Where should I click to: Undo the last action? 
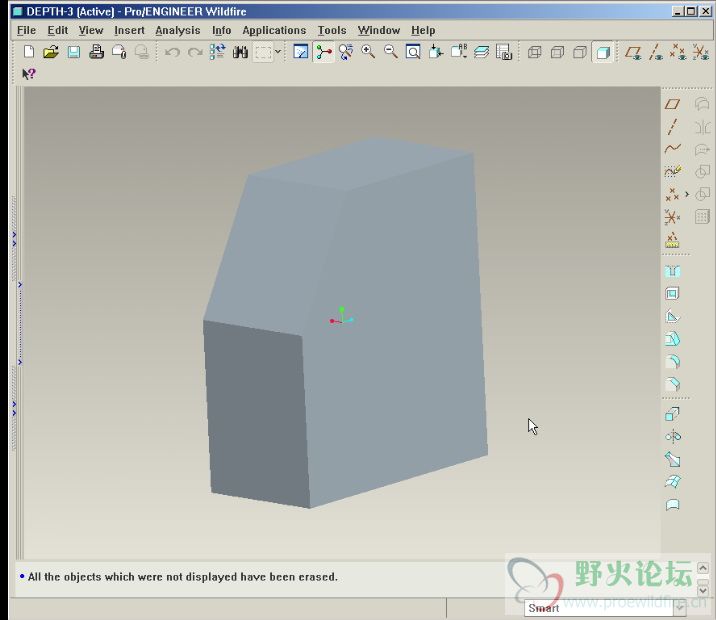click(172, 52)
